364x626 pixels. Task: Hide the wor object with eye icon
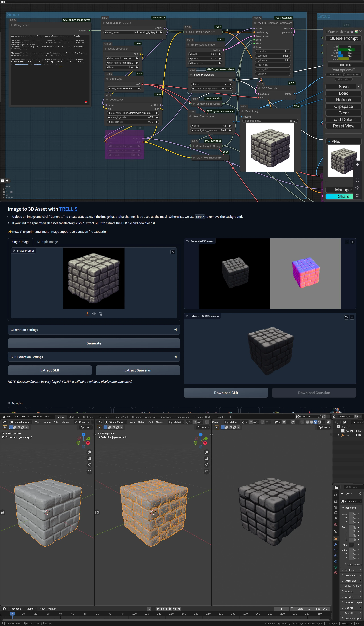coord(356,435)
